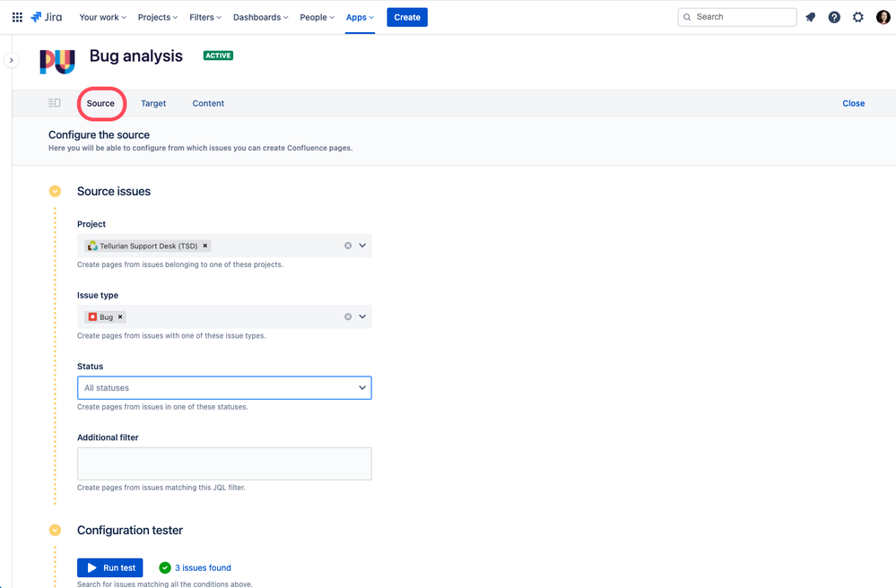Clear all selected projects with the x circle

[348, 245]
